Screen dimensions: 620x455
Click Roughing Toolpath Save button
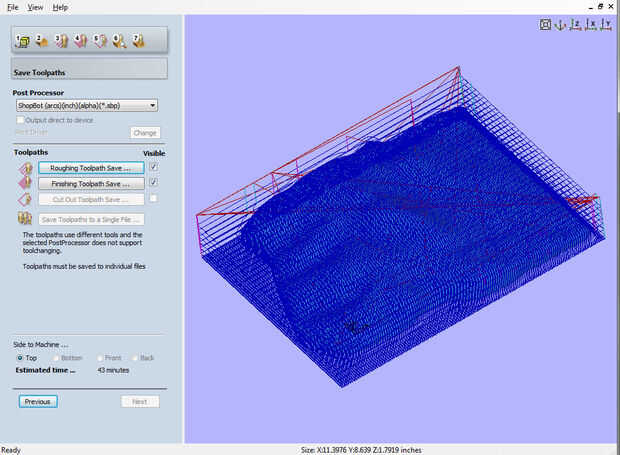pyautogui.click(x=91, y=168)
